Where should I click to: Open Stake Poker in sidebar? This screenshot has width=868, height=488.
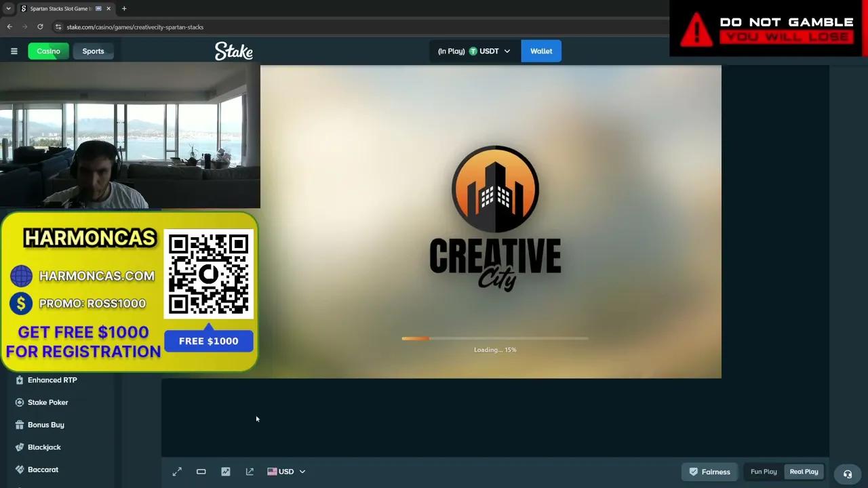coord(47,402)
